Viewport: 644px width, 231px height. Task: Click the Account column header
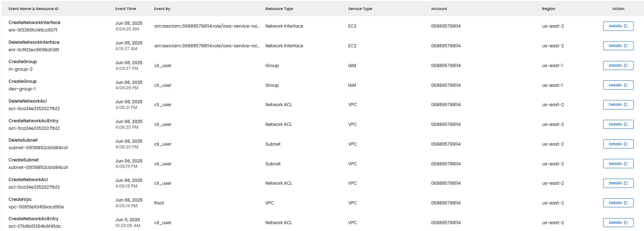pyautogui.click(x=439, y=9)
